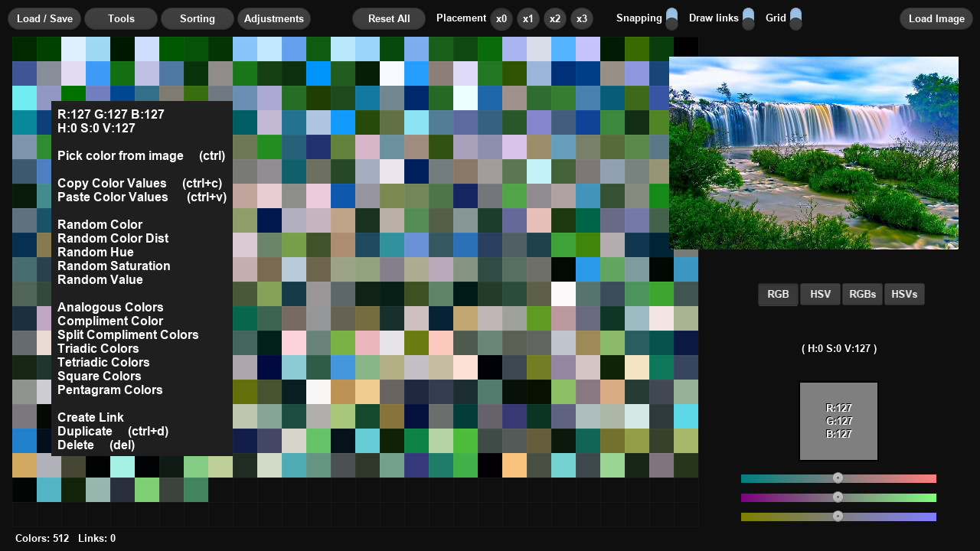Switch to the HSV tab
Screen dimensions: 980x551
coord(820,294)
